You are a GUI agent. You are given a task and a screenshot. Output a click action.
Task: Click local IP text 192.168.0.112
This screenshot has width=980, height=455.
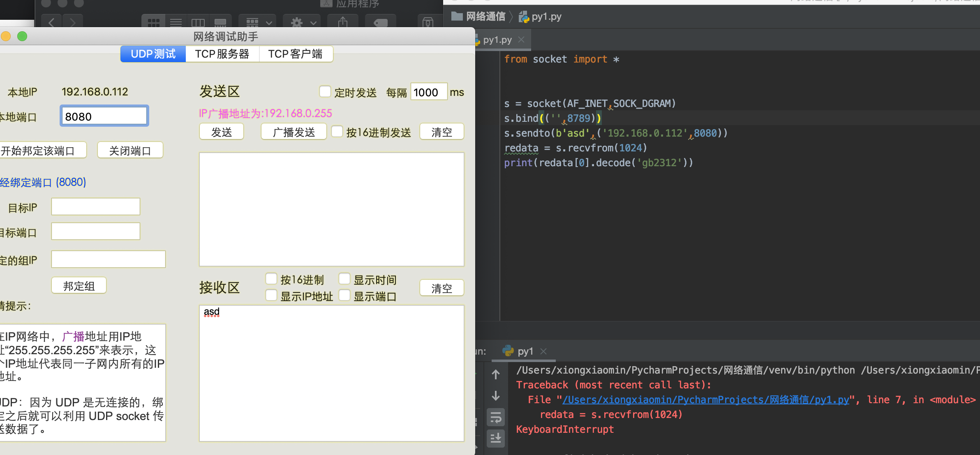pyautogui.click(x=95, y=92)
